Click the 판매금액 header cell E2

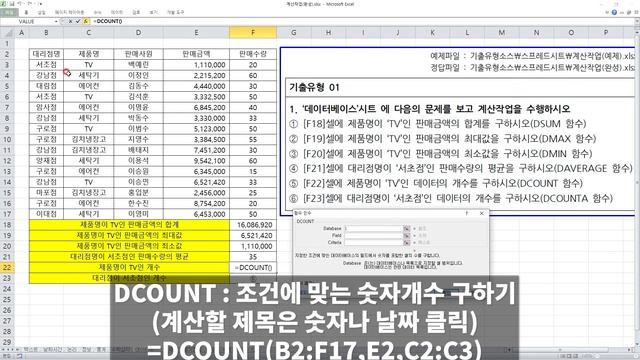pos(196,54)
